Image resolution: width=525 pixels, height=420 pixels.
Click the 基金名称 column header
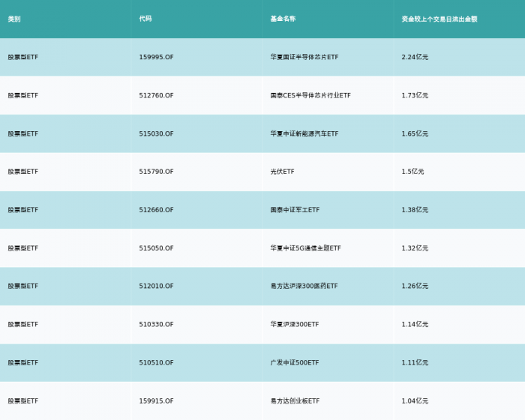point(283,19)
